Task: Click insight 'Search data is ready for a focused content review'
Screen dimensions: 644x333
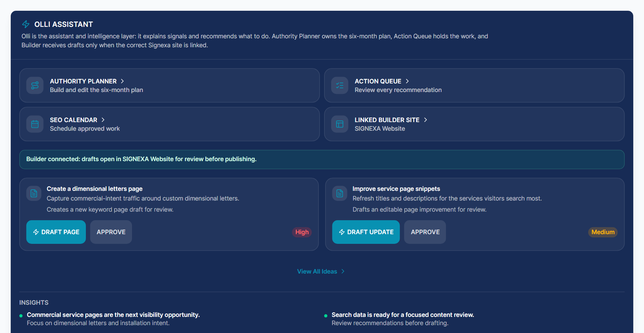Action: pyautogui.click(x=403, y=315)
